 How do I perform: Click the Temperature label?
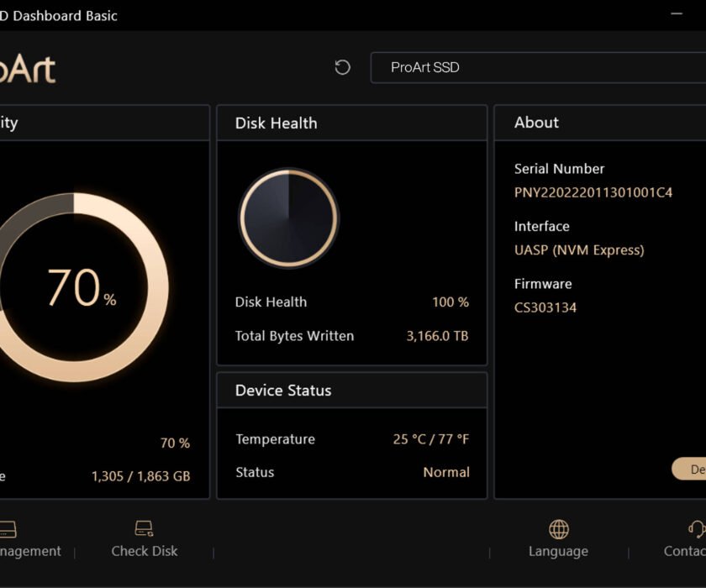click(x=275, y=439)
